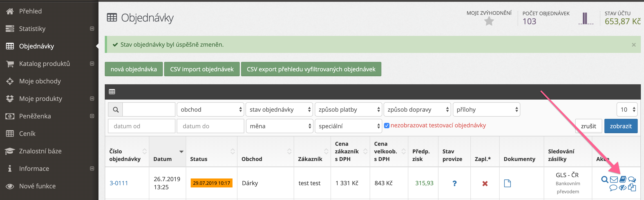
Task: Open the document icon in the Dokumenty column
Action: 507,183
